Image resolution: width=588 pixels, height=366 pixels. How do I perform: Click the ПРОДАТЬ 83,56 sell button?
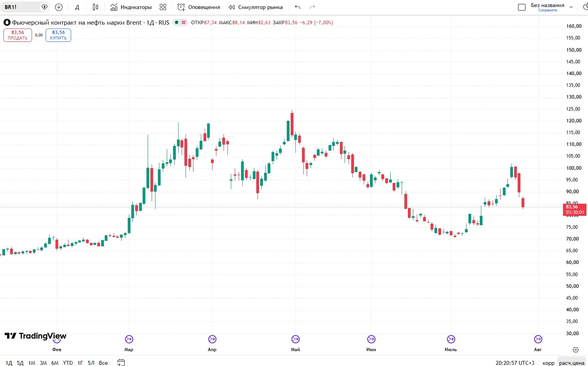(18, 35)
